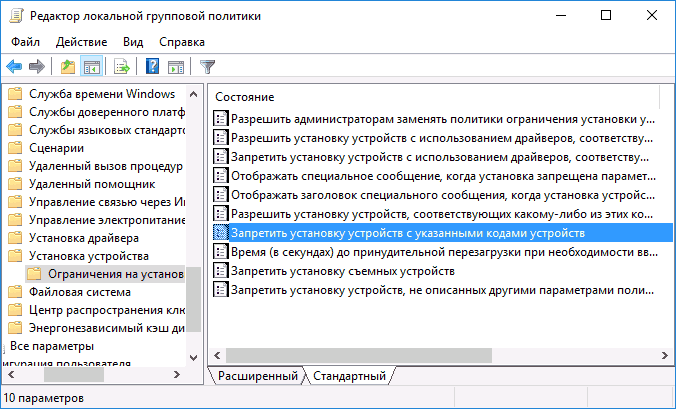Open the Вид menu
676x409 pixels.
click(x=133, y=42)
